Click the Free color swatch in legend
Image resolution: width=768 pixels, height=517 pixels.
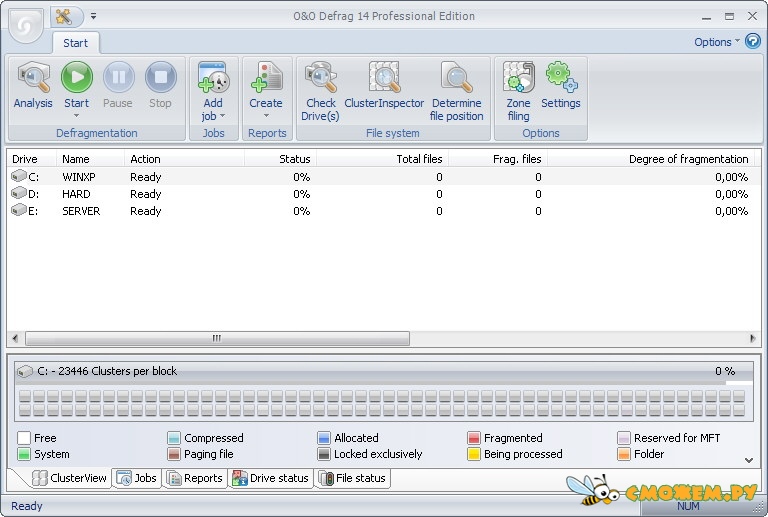tap(24, 438)
